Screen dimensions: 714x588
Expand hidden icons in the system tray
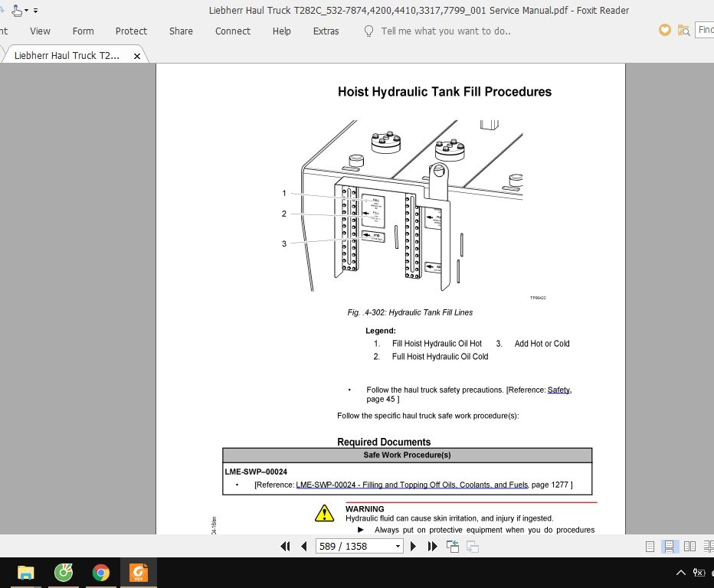coord(680,572)
